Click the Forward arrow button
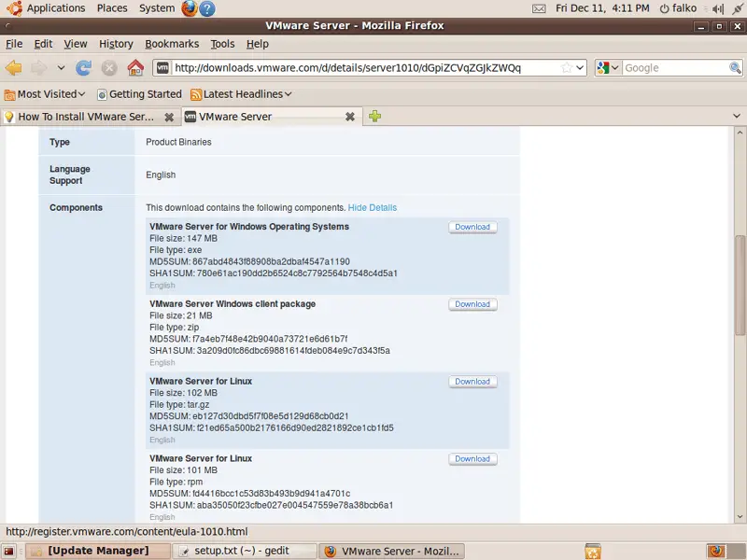Image resolution: width=747 pixels, height=560 pixels. [38, 68]
